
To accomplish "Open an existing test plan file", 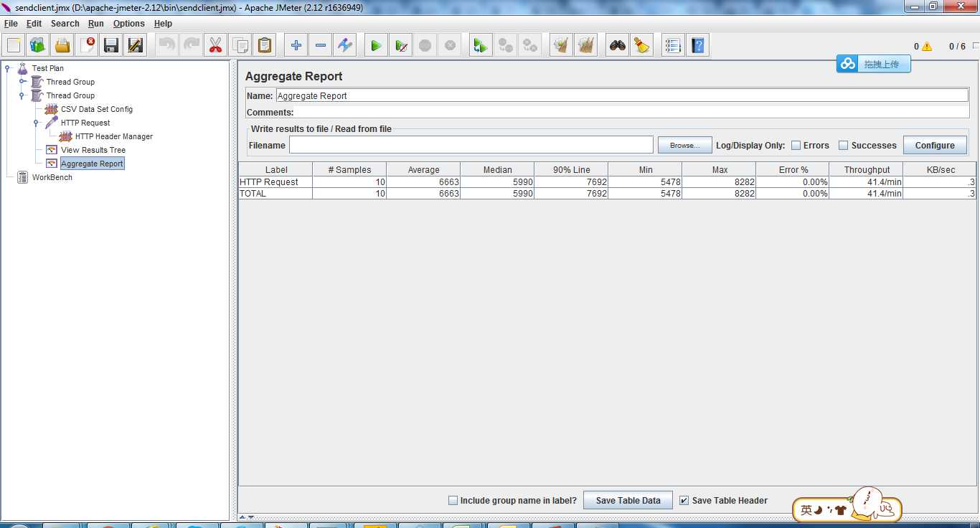I will point(62,46).
